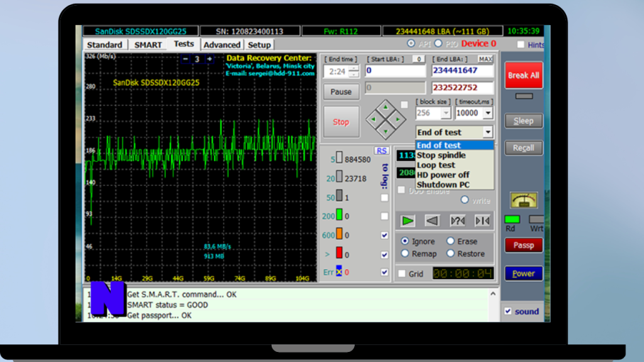This screenshot has height=362, width=644.
Task: Increase graph scale with plus button
Action: [209, 59]
